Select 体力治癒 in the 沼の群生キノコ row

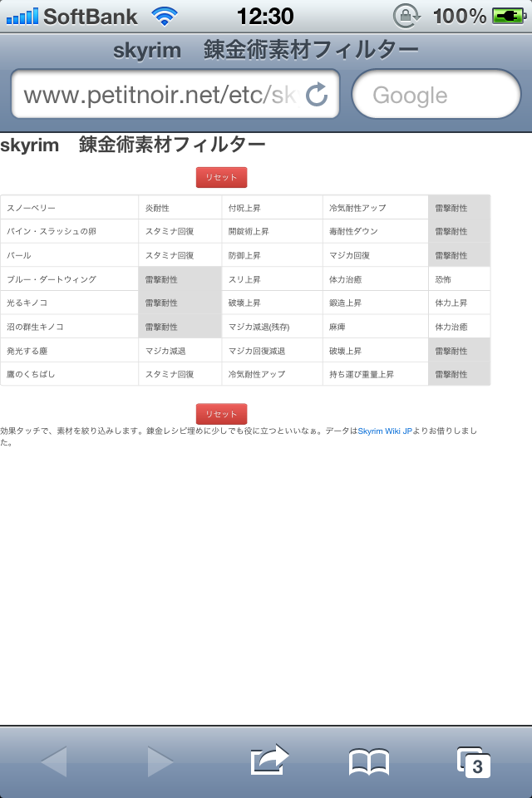459,326
